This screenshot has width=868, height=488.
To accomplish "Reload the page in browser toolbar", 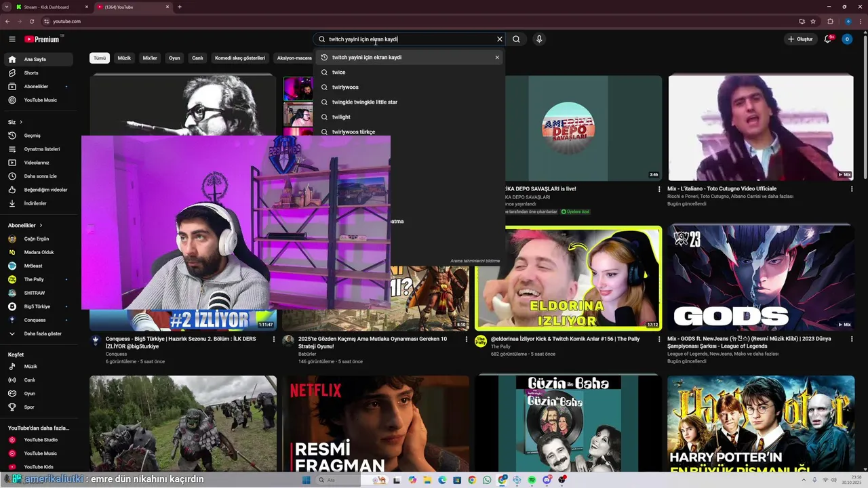I will (31, 21).
